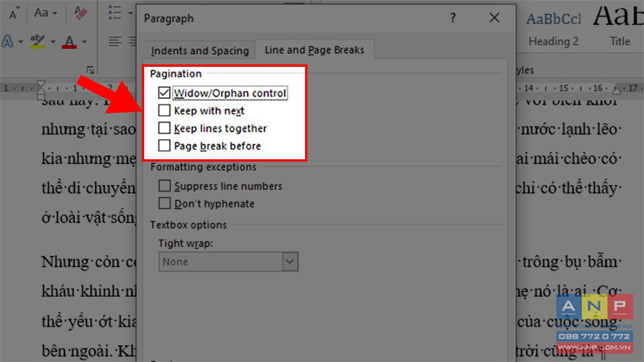This screenshot has width=644, height=362.
Task: Apply the yellow Text Highlight Color icon
Action: [38, 42]
